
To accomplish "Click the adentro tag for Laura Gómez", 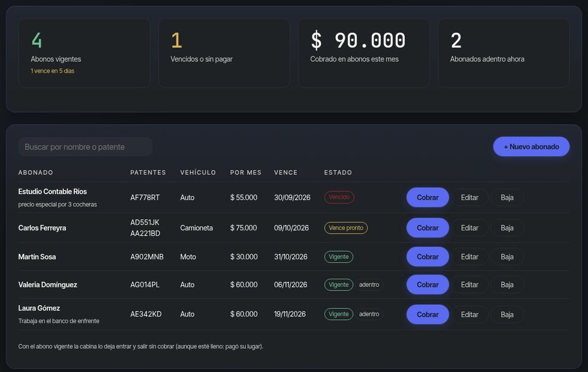I will (369, 314).
